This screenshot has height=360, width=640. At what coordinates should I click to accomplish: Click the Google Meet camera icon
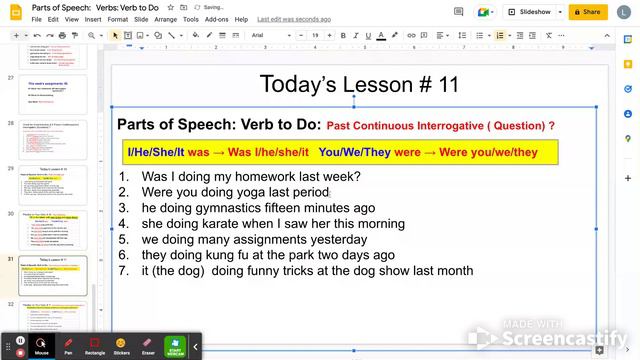coord(484,12)
